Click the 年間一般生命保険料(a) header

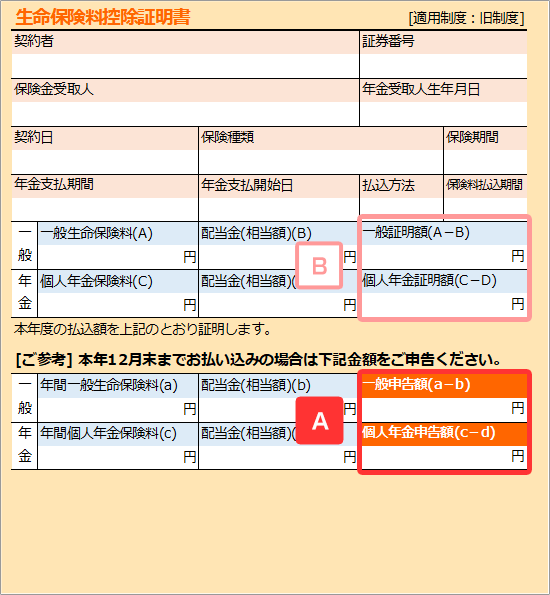tap(109, 385)
